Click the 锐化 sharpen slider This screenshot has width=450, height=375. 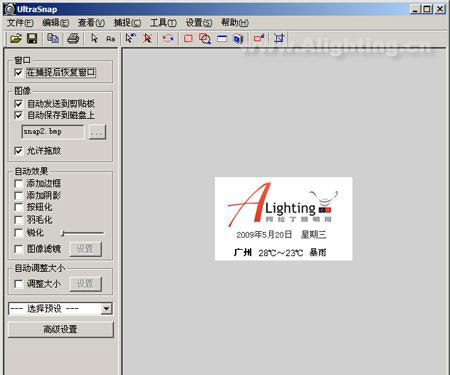coord(83,233)
